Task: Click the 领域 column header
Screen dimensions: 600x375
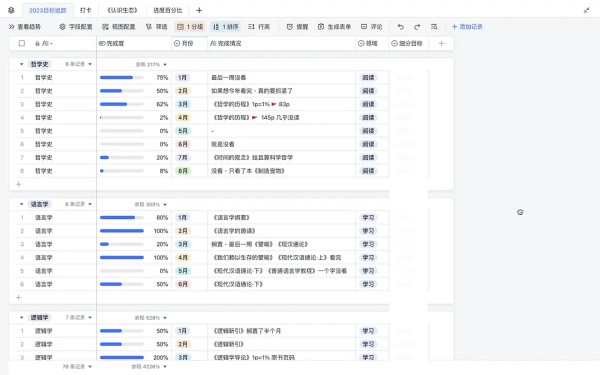Action: tap(372, 43)
